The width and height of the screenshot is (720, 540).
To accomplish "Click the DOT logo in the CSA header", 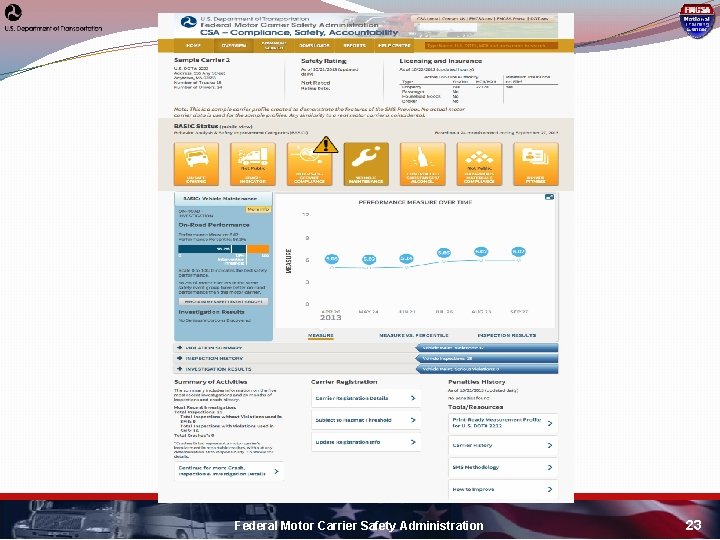I will (x=188, y=22).
